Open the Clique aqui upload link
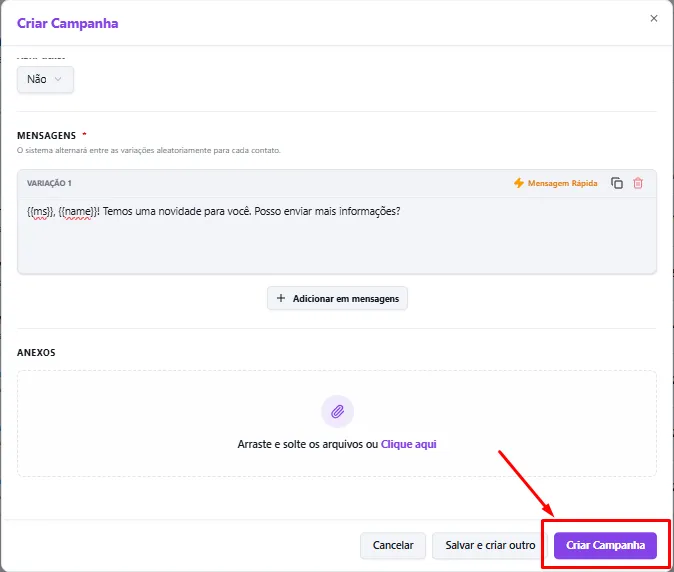Viewport: 674px width, 572px height. pyautogui.click(x=408, y=444)
